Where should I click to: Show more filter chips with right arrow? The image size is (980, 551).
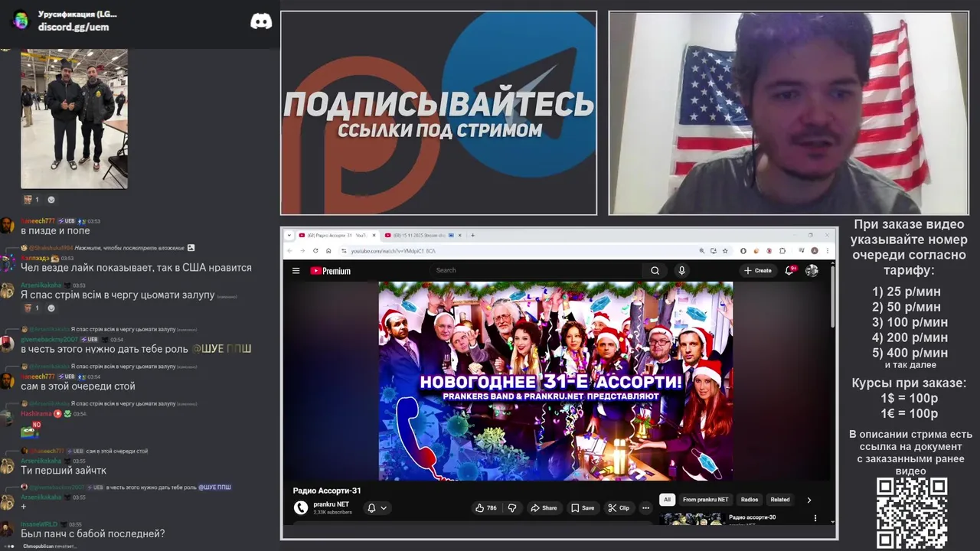[x=809, y=500]
